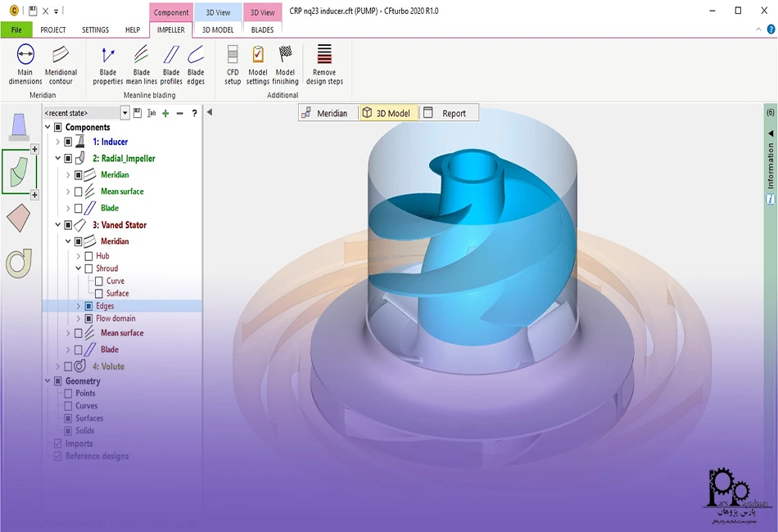The width and height of the screenshot is (778, 532).
Task: Open Main dimensions tool
Action: click(25, 65)
